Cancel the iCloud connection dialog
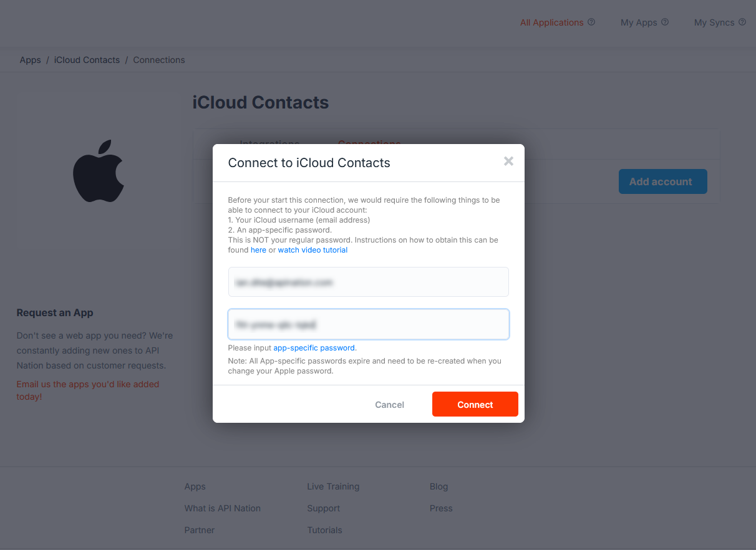Image resolution: width=756 pixels, height=550 pixels. click(390, 405)
